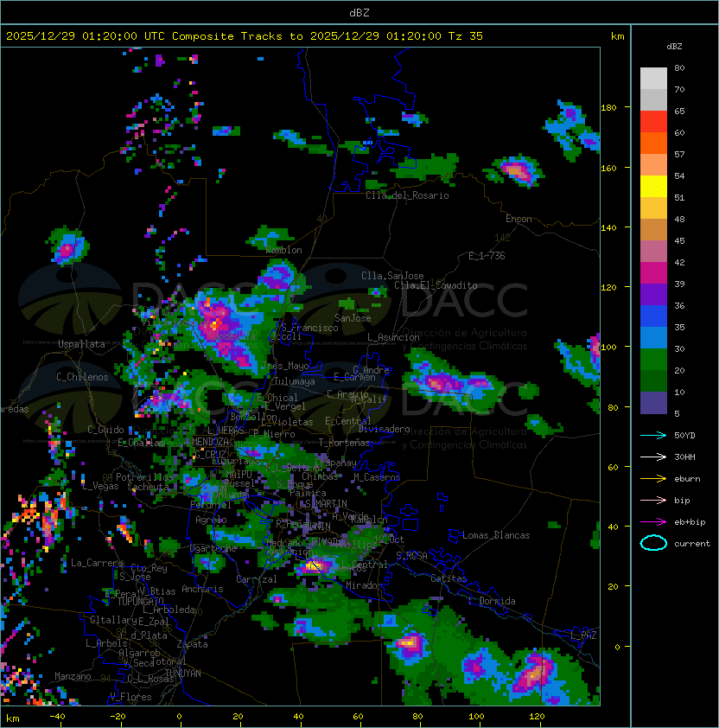Viewport: 719px width, 728px height.
Task: Click the Tulumaya place label
Action: click(x=295, y=381)
